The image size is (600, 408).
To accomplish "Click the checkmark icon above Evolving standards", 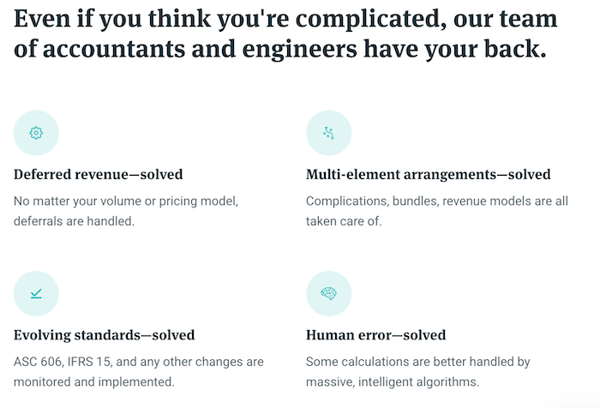I will [x=36, y=294].
